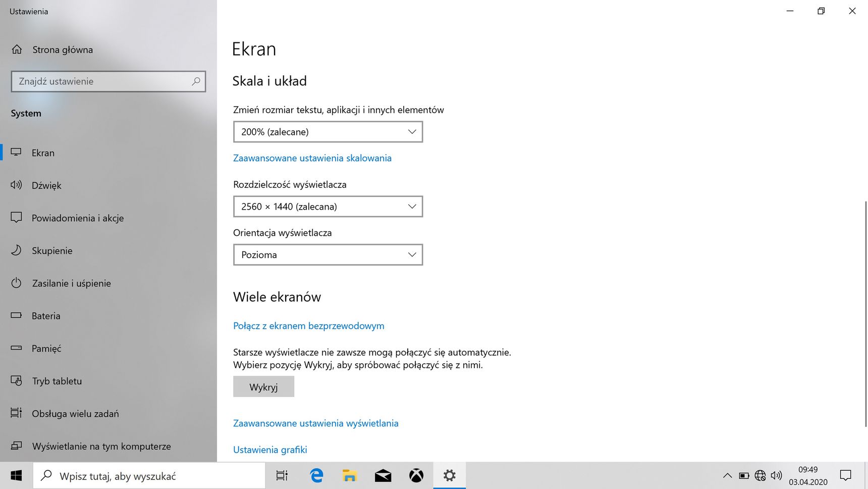Click the notification icon beside Powiadomienia i akcje
This screenshot has width=868, height=489.
(x=16, y=218)
